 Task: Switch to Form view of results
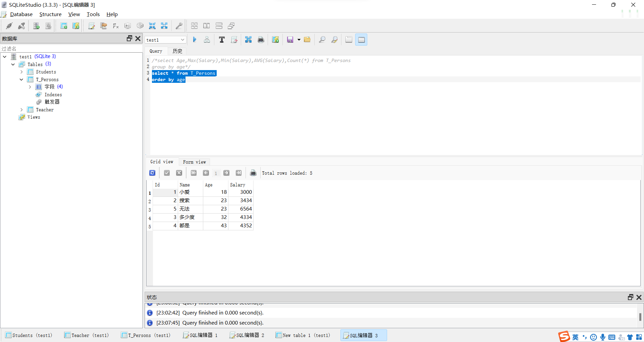(195, 162)
